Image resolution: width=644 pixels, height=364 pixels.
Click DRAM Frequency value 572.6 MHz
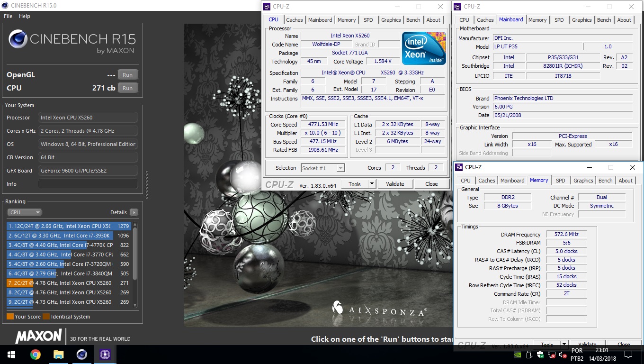pyautogui.click(x=566, y=235)
